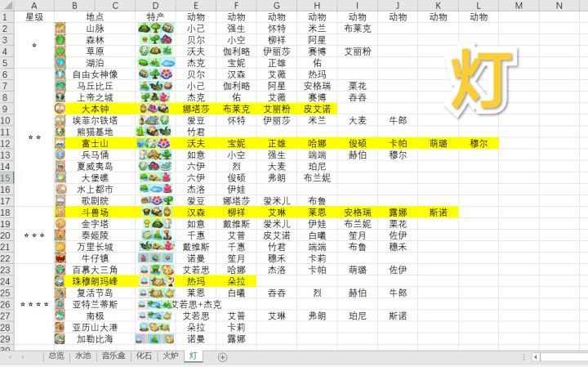
Task: Click the location icon for 珠穆朗玛峰 row
Action: (60, 281)
